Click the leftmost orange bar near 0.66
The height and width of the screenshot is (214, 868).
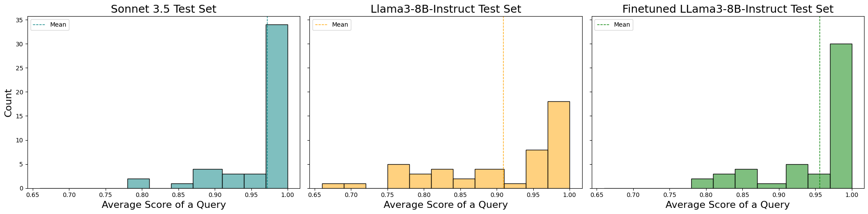pyautogui.click(x=333, y=186)
